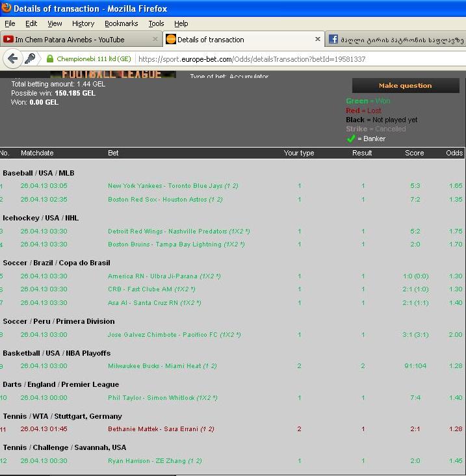Click Jose Galvez Chimbote - Pacifico FC bet
Screen dimensions: 466x476
click(x=174, y=335)
